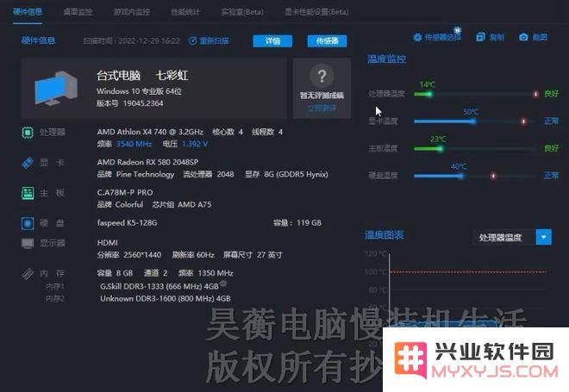This screenshot has width=569, height=392.
Task: Click the 立即测评 link
Action: (x=322, y=108)
